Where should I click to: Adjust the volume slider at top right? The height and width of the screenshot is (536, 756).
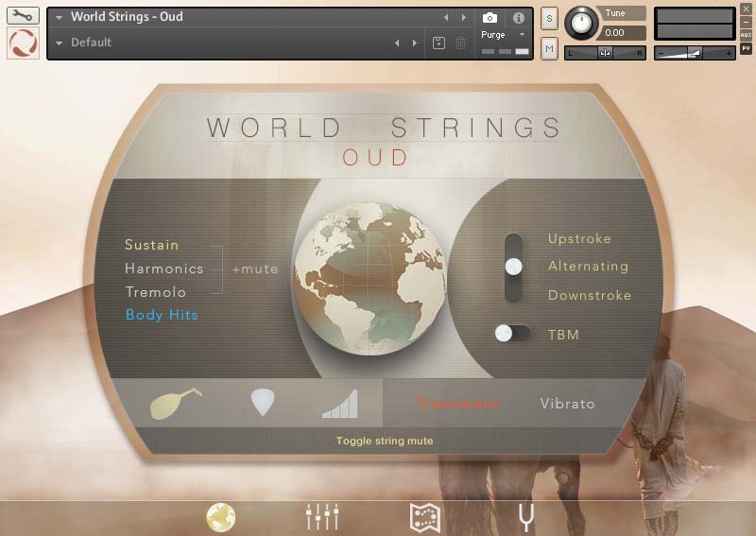click(695, 53)
